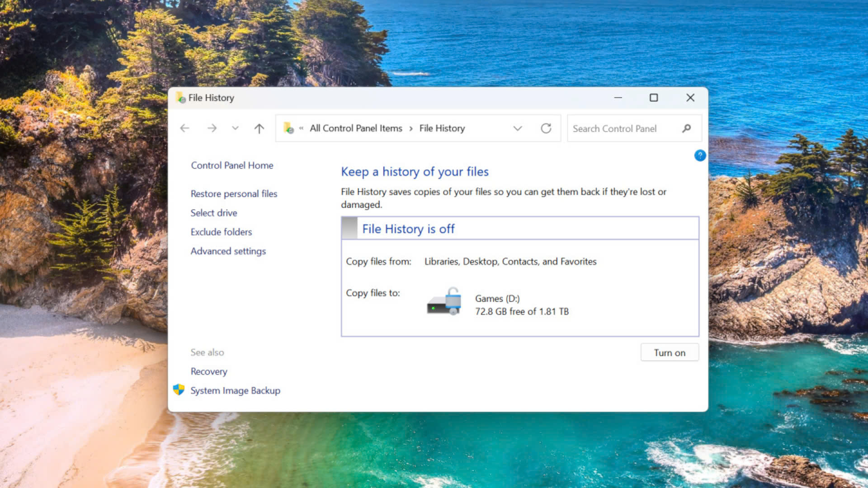Open the blue help question mark
Image resolution: width=868 pixels, height=488 pixels.
[x=699, y=155]
